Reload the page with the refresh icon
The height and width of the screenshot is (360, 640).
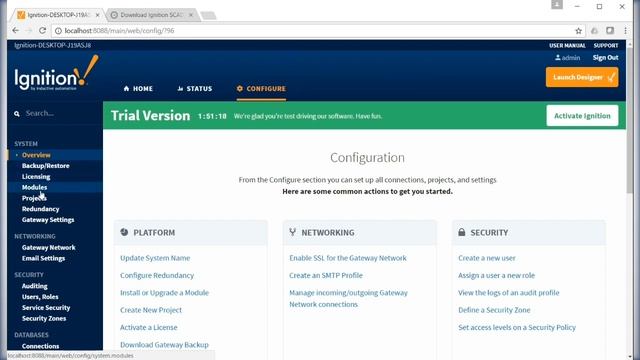(42, 31)
